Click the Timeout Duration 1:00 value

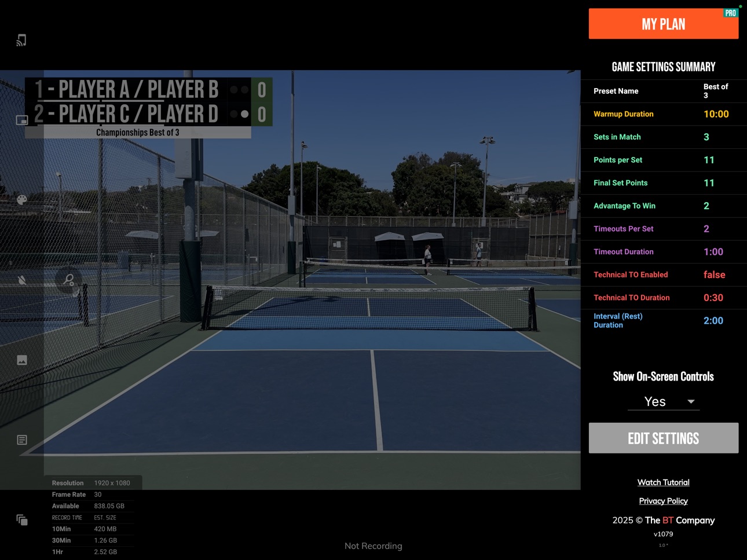tap(713, 252)
